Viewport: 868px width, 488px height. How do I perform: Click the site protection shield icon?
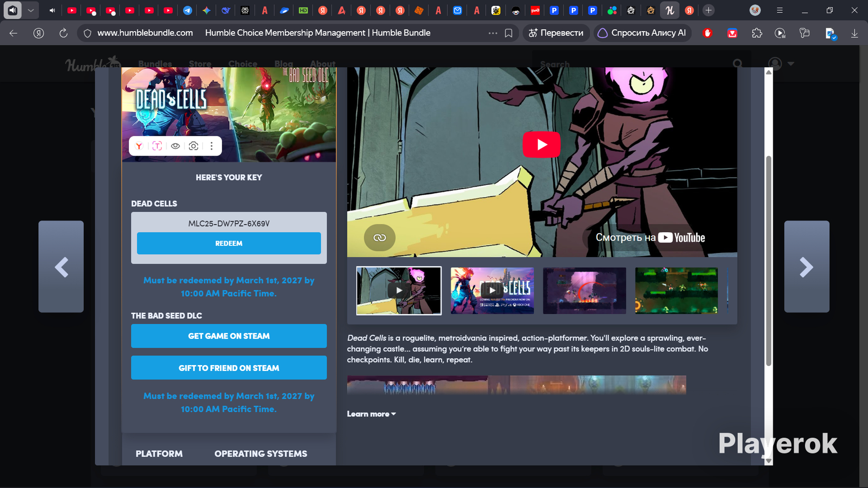[87, 33]
